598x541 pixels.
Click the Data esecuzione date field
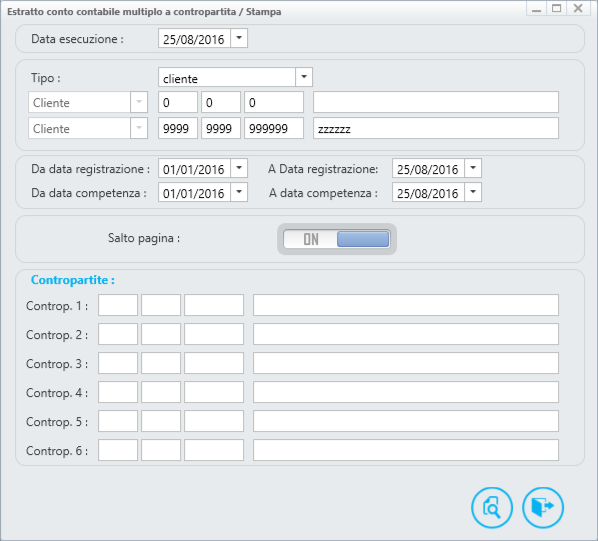click(x=194, y=39)
